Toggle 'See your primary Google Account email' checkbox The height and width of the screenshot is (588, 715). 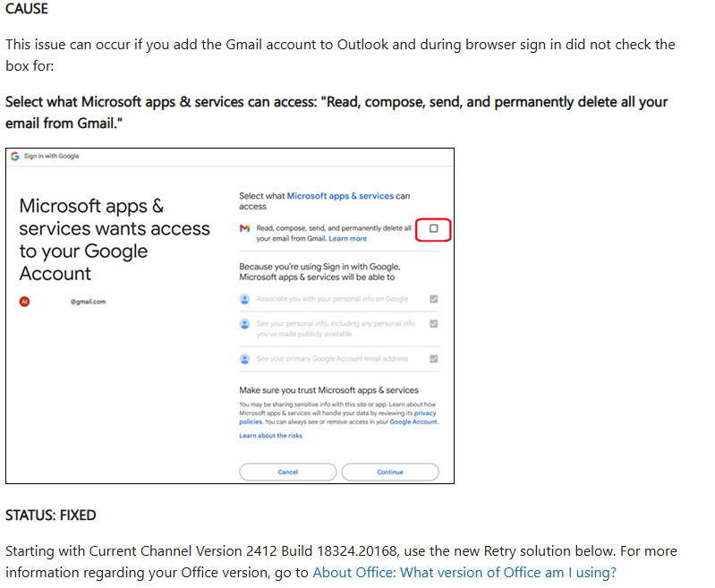point(434,359)
